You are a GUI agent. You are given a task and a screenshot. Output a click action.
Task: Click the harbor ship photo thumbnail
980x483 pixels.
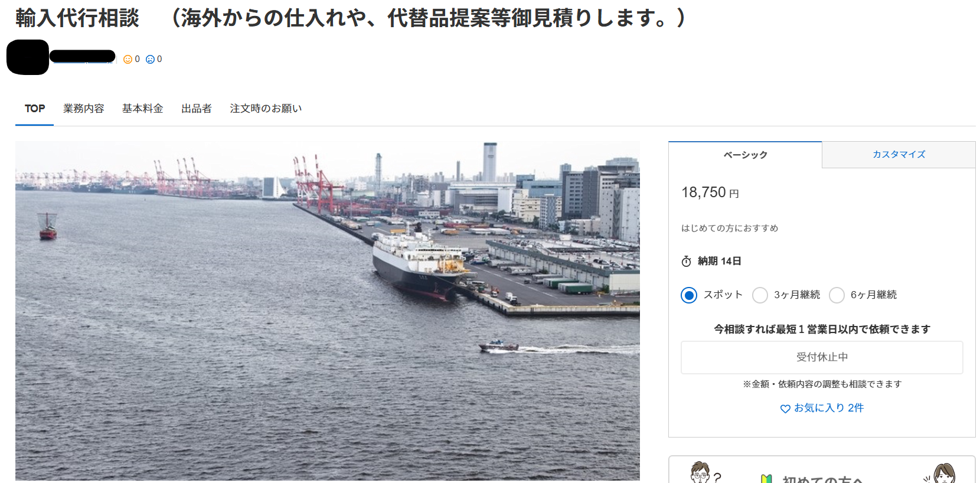(x=328, y=311)
